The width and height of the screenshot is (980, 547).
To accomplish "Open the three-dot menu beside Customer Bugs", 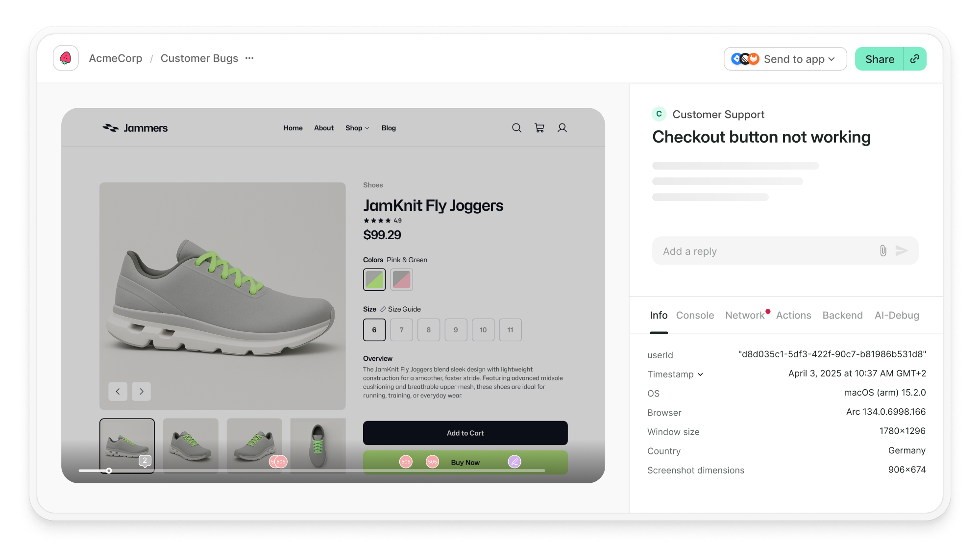I will click(x=249, y=58).
